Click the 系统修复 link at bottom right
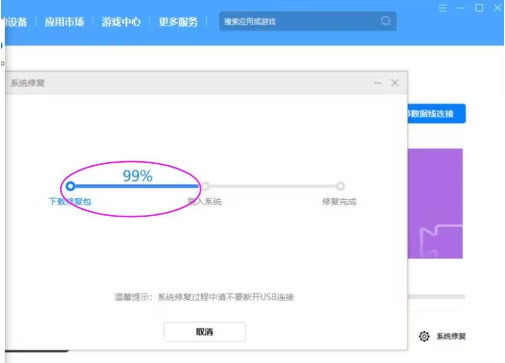 coord(451,336)
